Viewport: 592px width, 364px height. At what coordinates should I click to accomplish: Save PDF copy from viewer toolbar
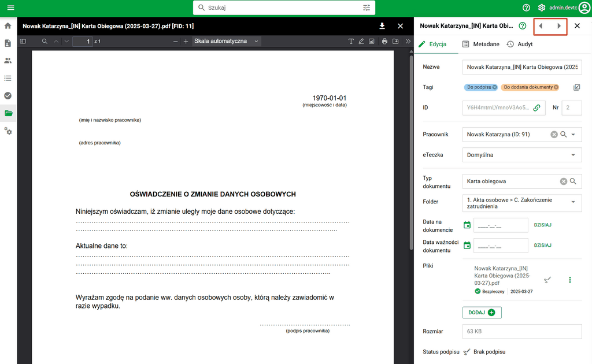395,41
